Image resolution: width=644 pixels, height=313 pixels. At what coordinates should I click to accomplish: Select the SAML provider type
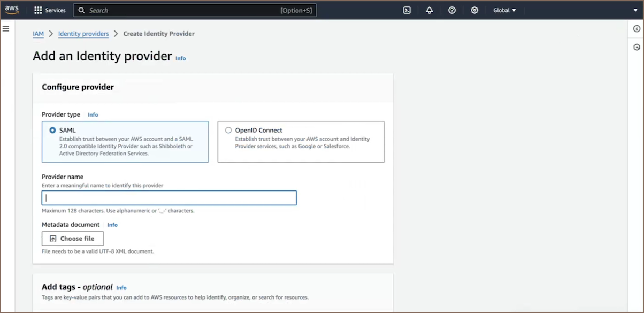click(52, 130)
